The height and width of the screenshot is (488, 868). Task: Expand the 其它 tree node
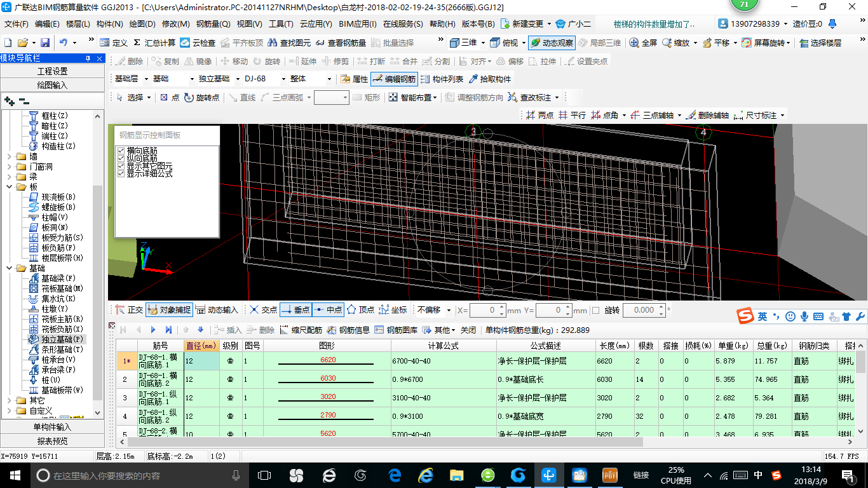(x=9, y=400)
